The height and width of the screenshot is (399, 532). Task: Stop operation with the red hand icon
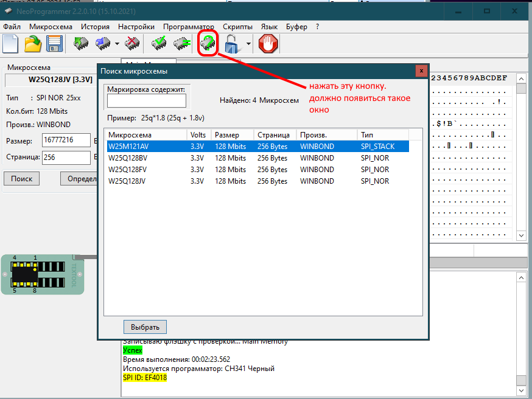(x=268, y=44)
